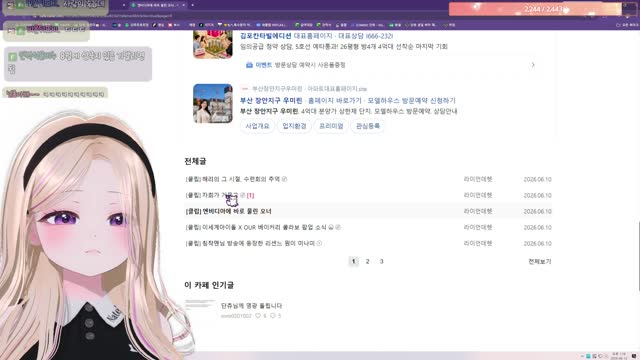Expand the 이벤트 row chevron arrow
Screen dimensions: 640x360
click(x=533, y=65)
